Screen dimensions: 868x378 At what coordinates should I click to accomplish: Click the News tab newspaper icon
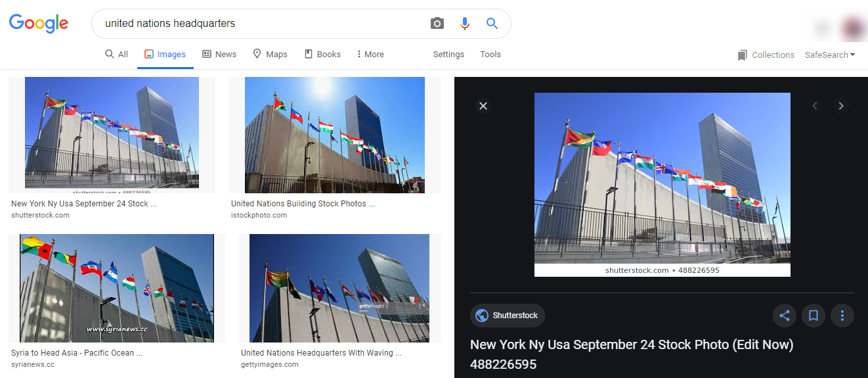207,54
